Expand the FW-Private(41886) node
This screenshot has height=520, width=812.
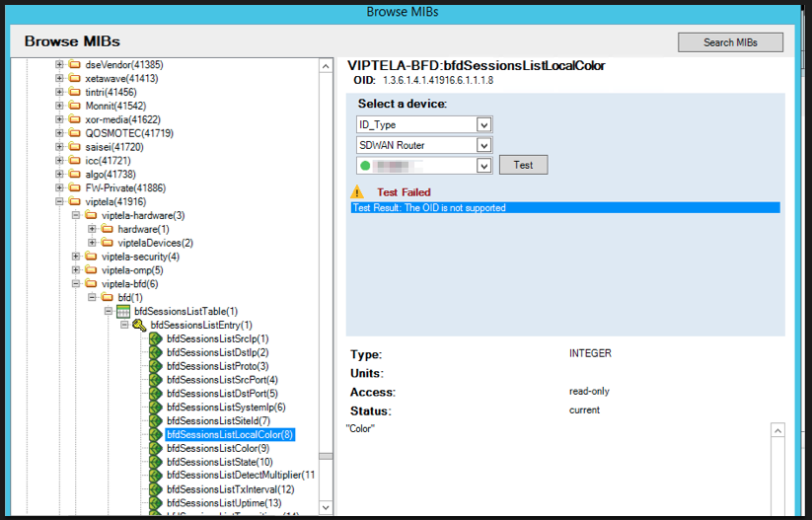point(59,188)
